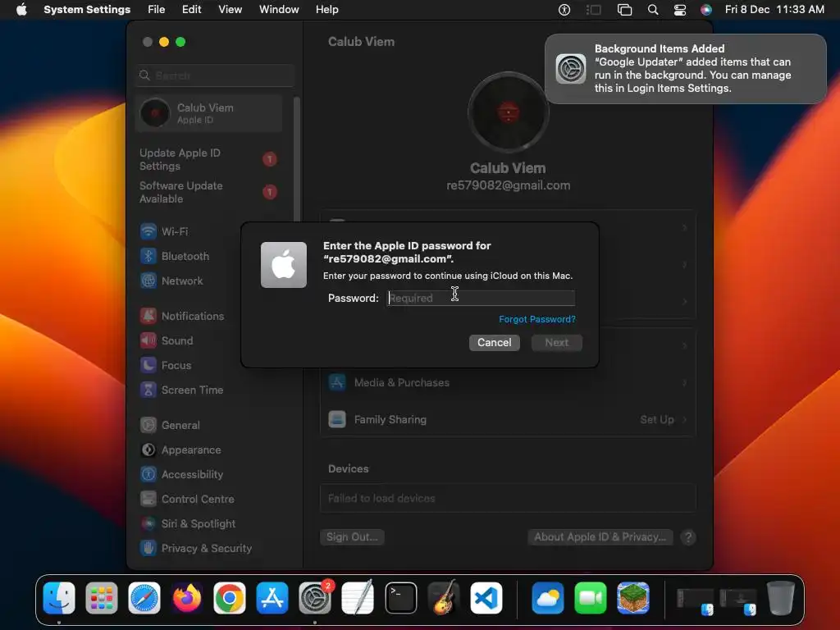
Task: Open the Wi-Fi settings icon in sidebar
Action: point(148,231)
